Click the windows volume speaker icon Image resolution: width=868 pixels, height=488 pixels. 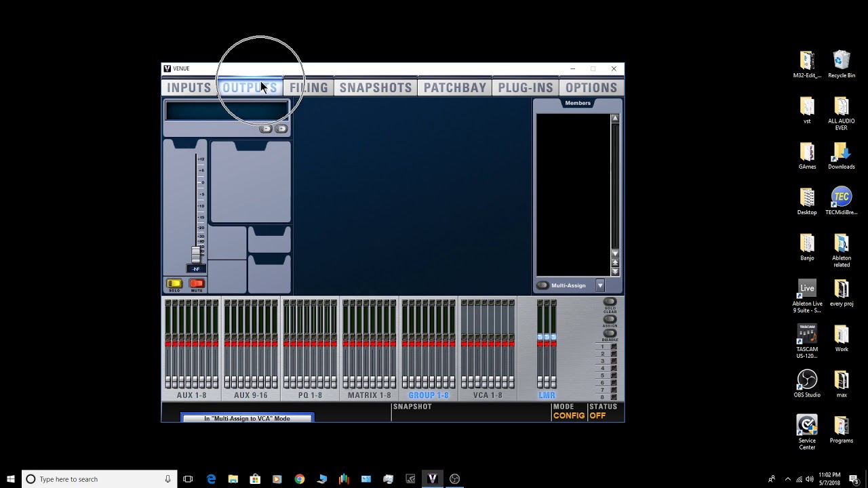click(x=809, y=479)
